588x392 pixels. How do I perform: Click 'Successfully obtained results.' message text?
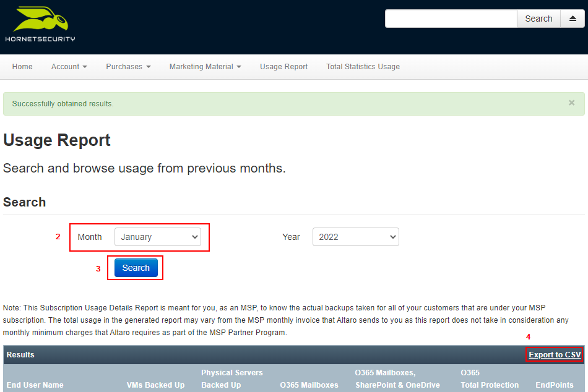point(63,104)
